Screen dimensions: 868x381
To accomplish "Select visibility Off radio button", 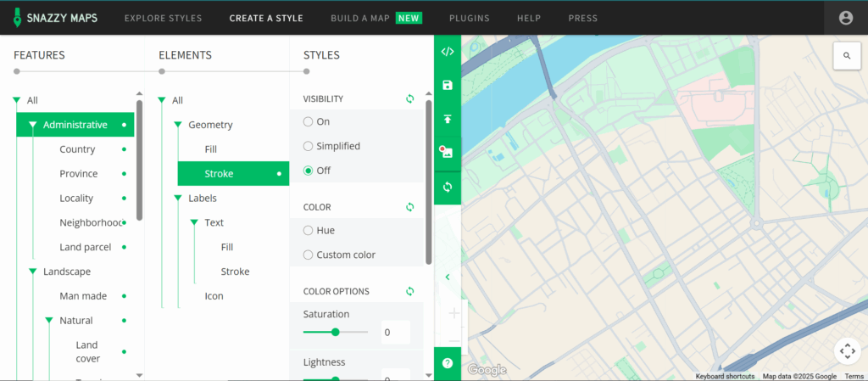I will [309, 171].
